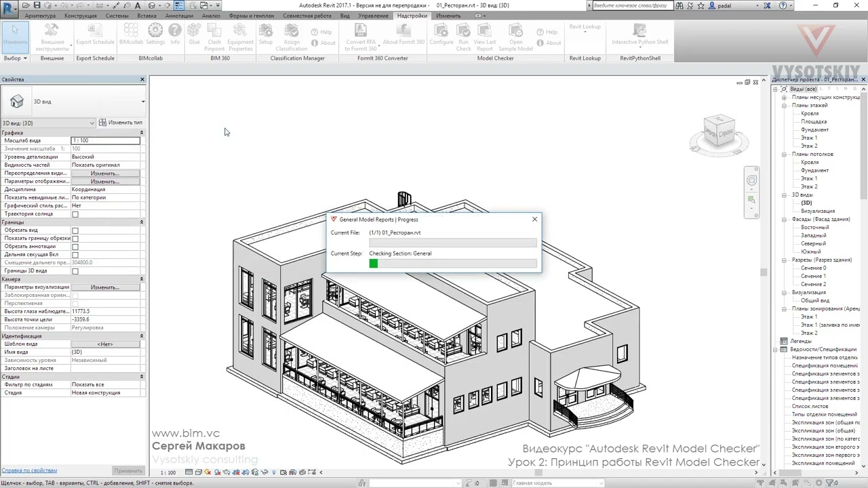Select the Восточный facade view
Viewport: 868px width, 488px height.
[814, 228]
